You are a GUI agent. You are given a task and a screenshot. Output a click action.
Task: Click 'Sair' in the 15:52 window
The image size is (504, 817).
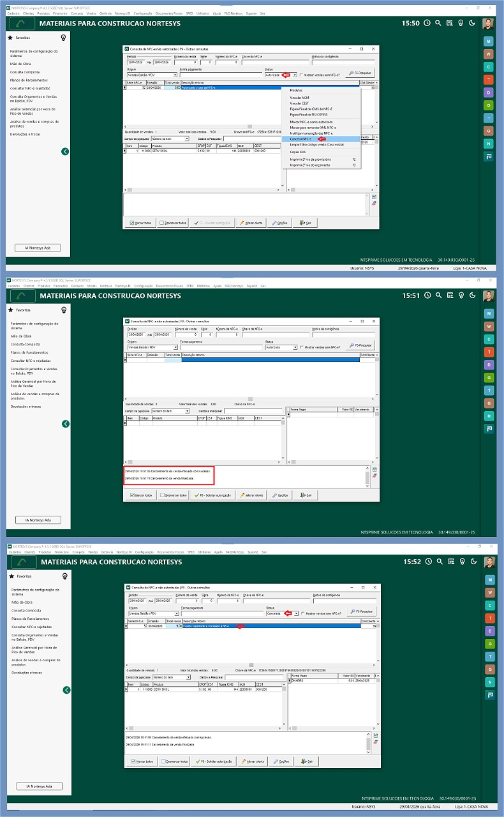tap(306, 761)
